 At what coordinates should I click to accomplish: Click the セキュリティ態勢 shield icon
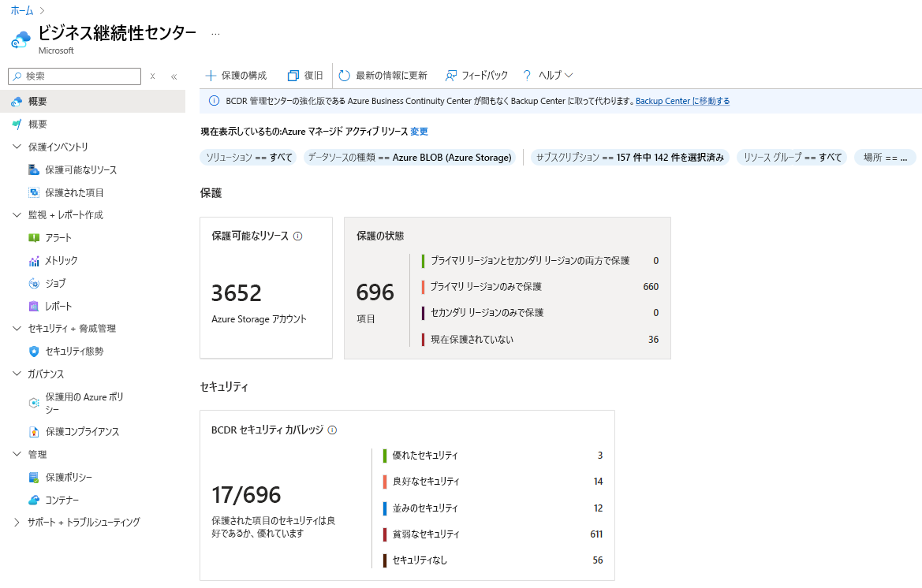tap(34, 352)
